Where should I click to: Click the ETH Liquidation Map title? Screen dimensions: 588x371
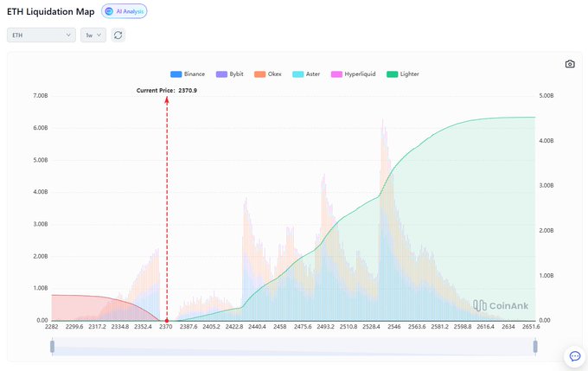click(51, 11)
